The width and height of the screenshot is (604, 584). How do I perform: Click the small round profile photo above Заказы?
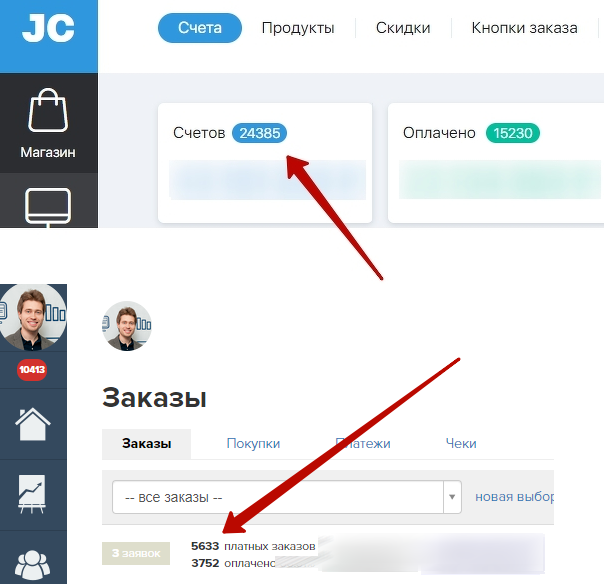coord(127,326)
